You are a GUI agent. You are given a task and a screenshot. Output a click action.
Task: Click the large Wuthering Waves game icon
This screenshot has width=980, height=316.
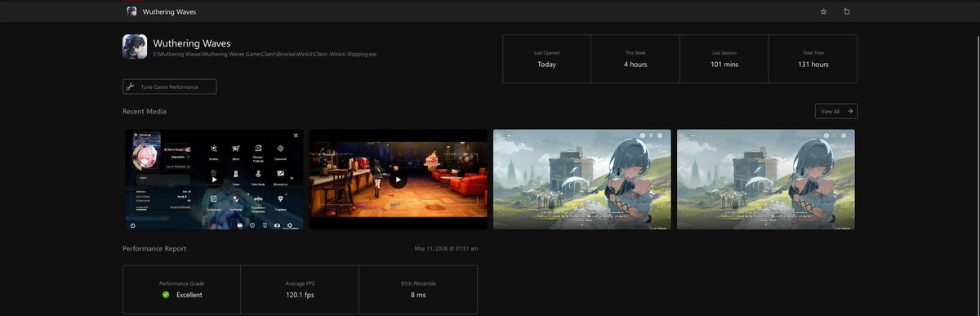point(135,47)
